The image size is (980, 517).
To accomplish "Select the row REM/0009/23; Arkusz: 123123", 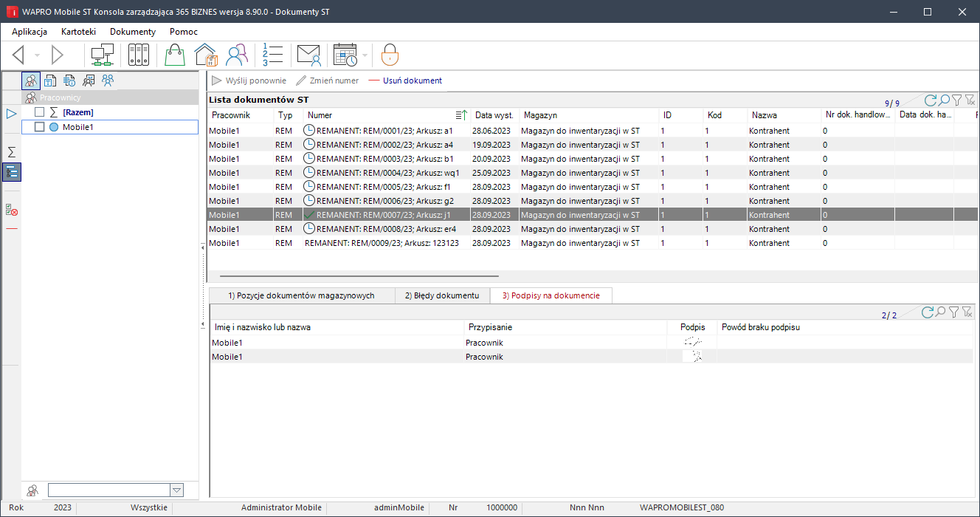I will click(x=593, y=243).
